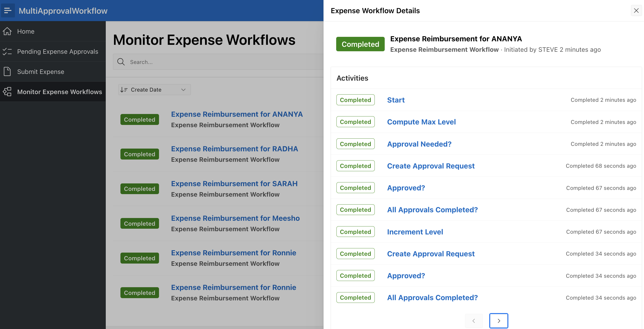The image size is (644, 329).
Task: Close the Expense Workflow Details panel
Action: [x=636, y=10]
